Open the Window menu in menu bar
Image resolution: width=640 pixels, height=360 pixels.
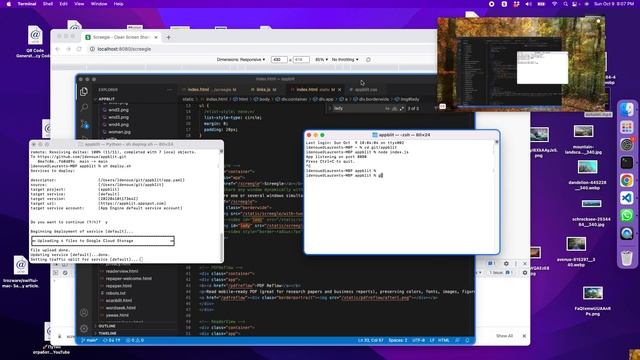99,4
